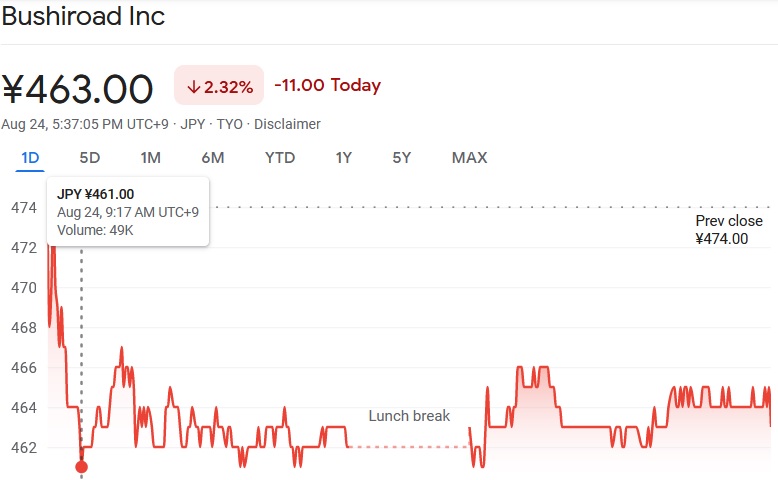Screen dimensions: 778x480
Task: Click the 474 y-axis label
Action: [x=24, y=207]
